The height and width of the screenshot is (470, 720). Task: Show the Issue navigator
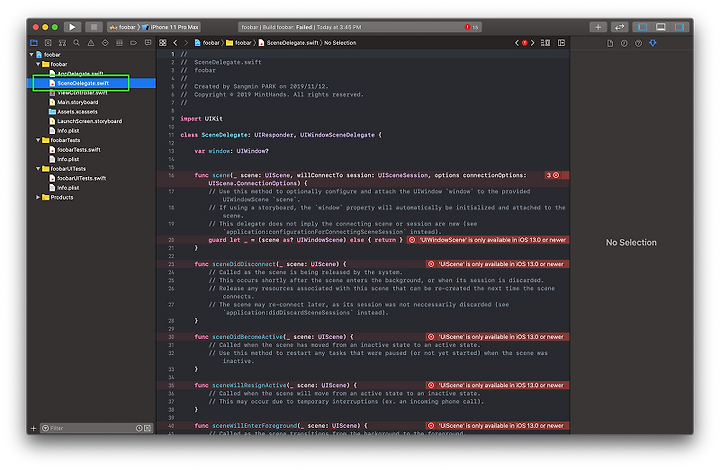point(91,43)
